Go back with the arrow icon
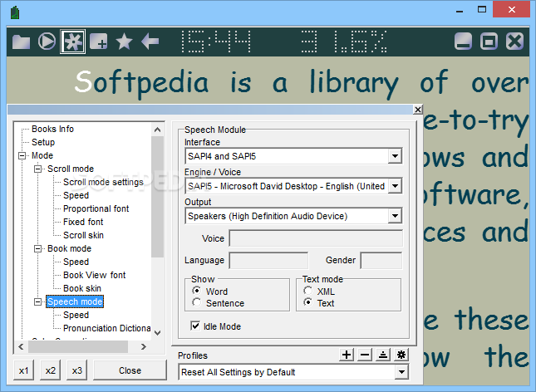Image resolution: width=536 pixels, height=392 pixels. coord(150,42)
